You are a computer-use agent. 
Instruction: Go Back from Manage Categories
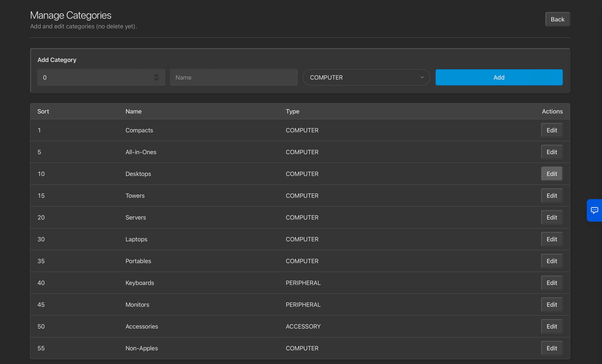(557, 19)
